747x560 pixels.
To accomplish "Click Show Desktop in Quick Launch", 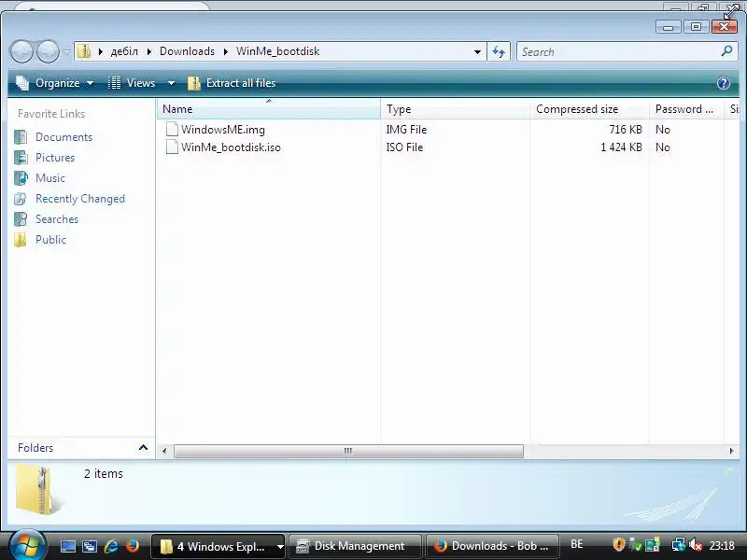I will [x=67, y=546].
